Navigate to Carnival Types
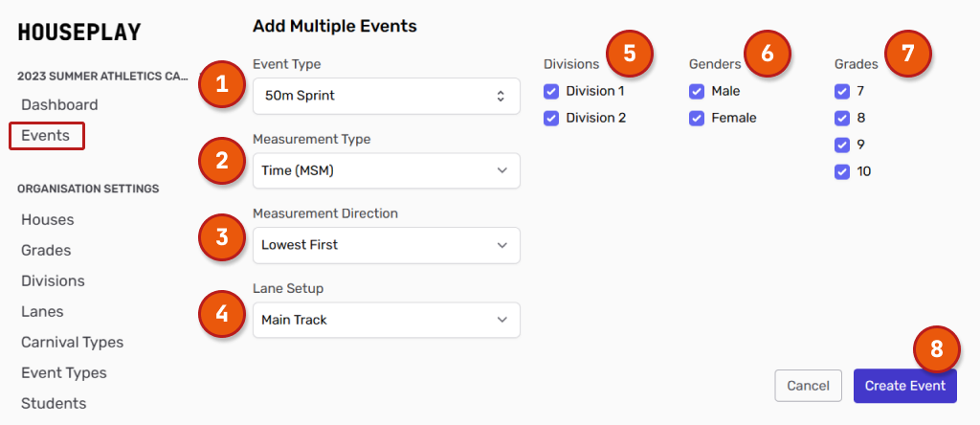980x425 pixels. (x=73, y=343)
